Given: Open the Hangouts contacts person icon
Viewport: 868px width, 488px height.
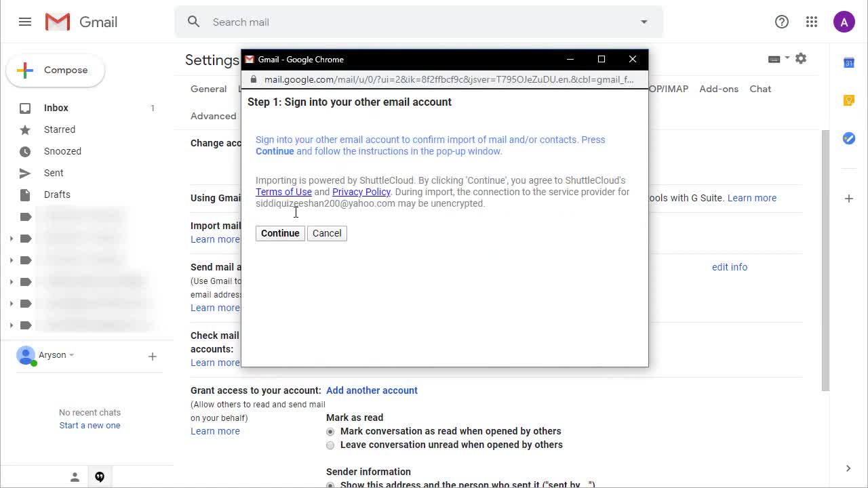Looking at the screenshot, I should pyautogui.click(x=75, y=477).
